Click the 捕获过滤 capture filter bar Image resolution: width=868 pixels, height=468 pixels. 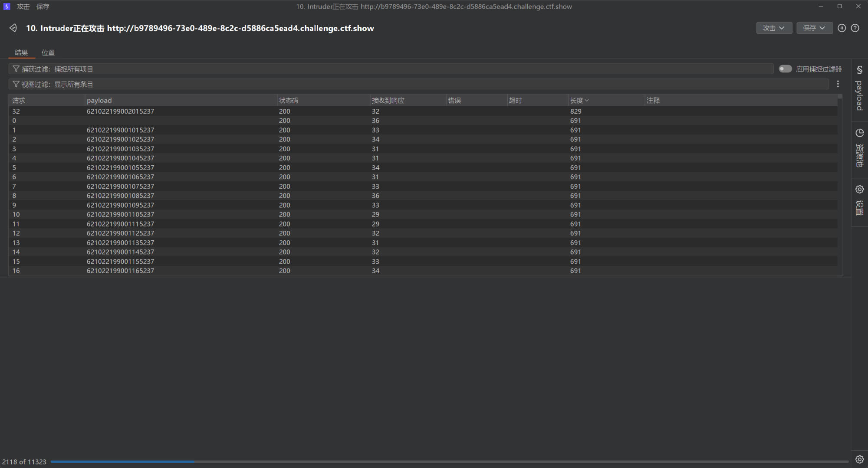tap(391, 69)
